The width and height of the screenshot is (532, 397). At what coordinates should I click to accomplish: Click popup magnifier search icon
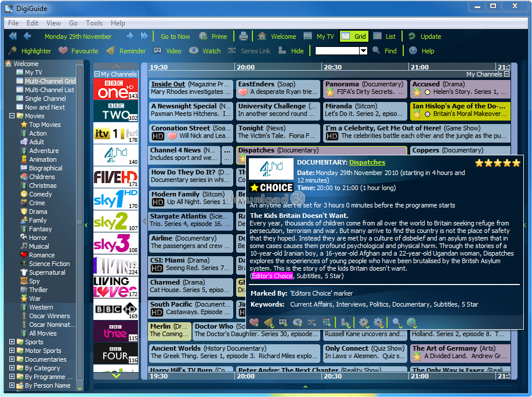[397, 323]
